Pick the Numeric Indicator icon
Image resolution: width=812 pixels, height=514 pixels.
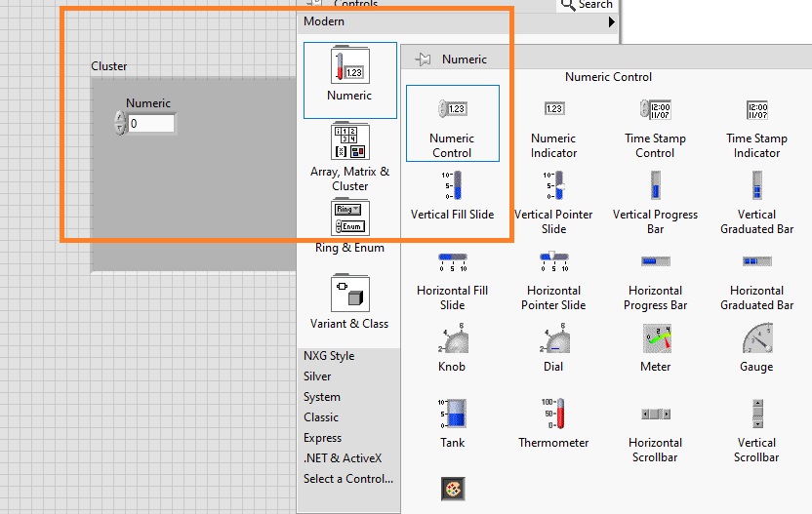[x=553, y=109]
